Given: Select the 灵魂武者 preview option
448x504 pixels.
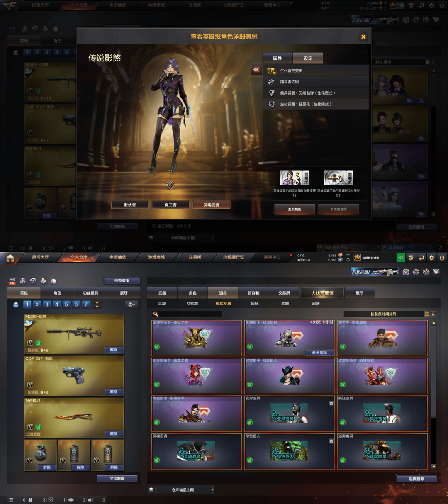Looking at the screenshot, I should 211,205.
